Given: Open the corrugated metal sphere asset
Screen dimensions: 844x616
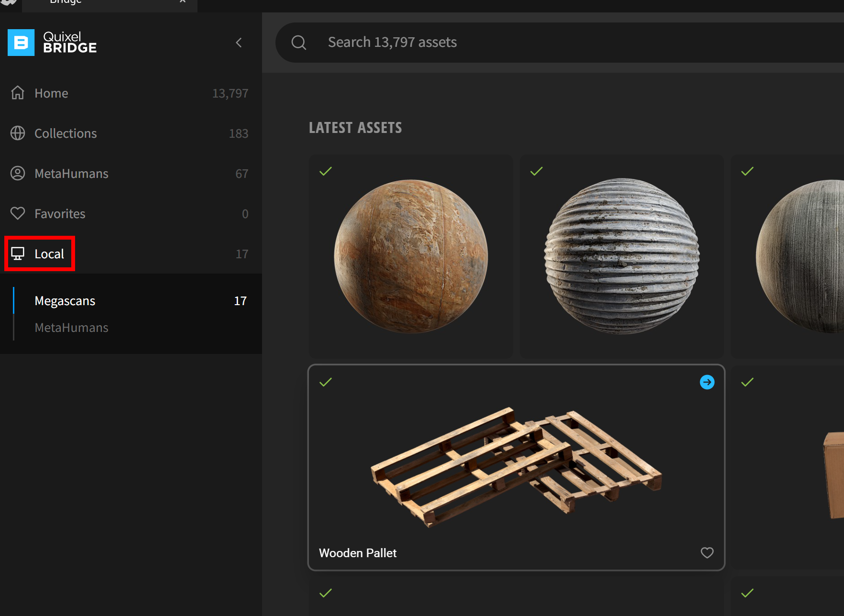Looking at the screenshot, I should [x=622, y=256].
